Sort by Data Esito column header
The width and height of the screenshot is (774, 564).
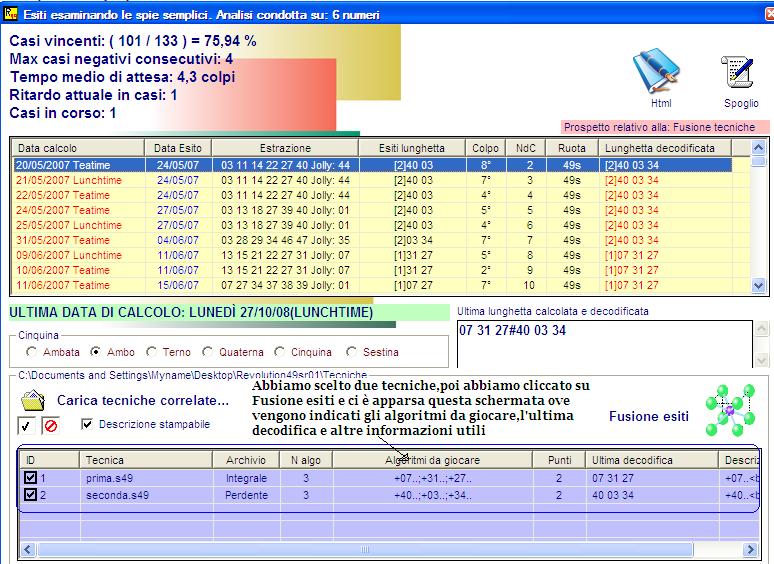click(x=178, y=148)
